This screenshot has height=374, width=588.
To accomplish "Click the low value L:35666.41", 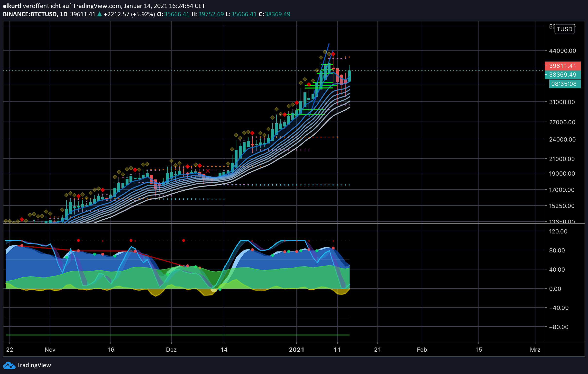I will coord(241,14).
